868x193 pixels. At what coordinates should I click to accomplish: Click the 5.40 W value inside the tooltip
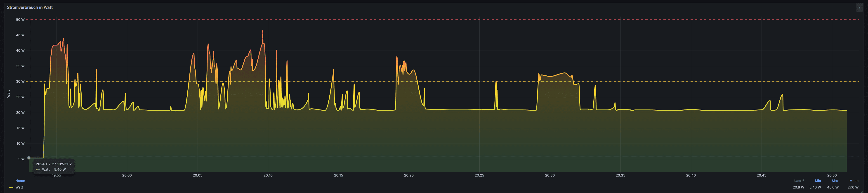pos(60,170)
